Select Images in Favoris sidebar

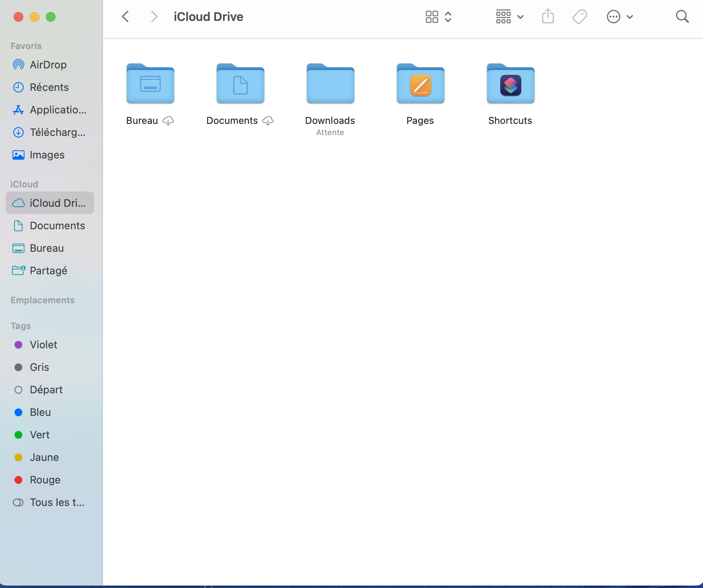pyautogui.click(x=47, y=155)
